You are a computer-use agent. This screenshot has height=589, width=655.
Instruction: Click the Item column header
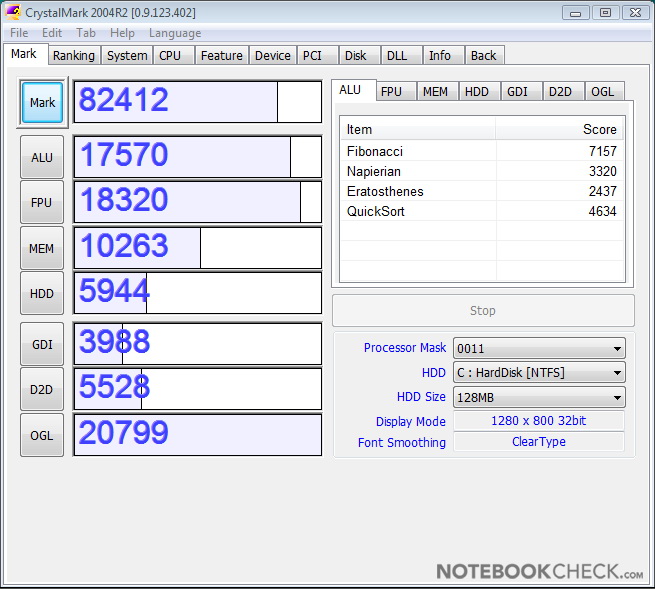pos(418,129)
